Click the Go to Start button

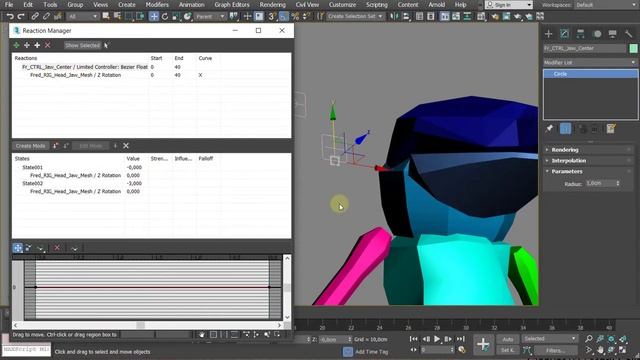[413, 339]
